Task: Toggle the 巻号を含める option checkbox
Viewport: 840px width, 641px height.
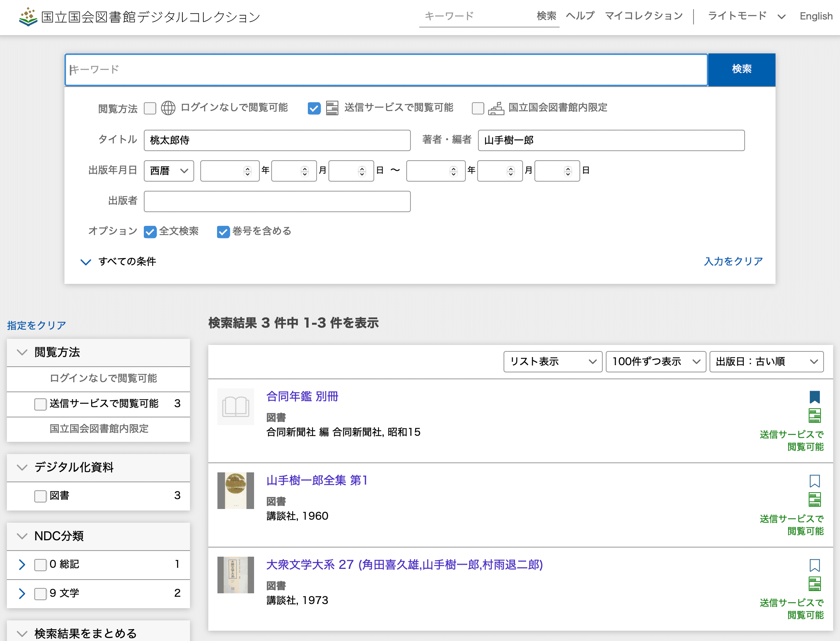Action: click(223, 232)
